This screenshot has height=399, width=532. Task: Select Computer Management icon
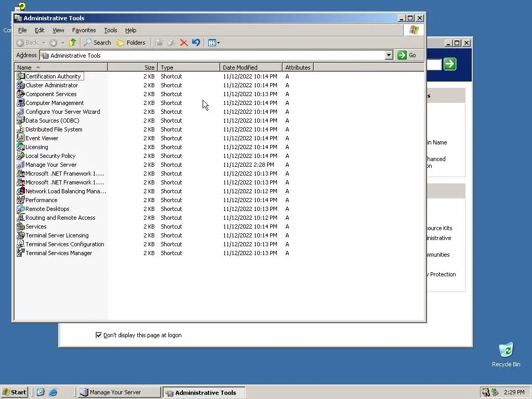pyautogui.click(x=21, y=103)
